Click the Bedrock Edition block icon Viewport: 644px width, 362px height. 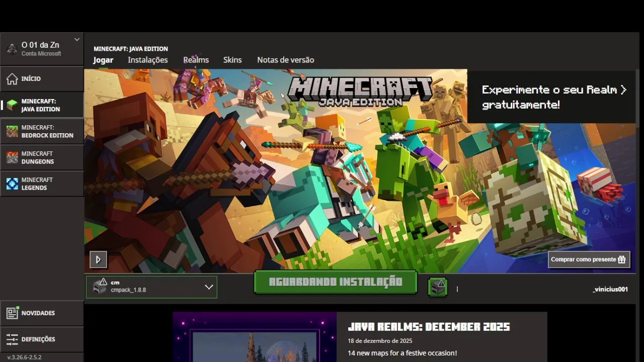click(12, 131)
